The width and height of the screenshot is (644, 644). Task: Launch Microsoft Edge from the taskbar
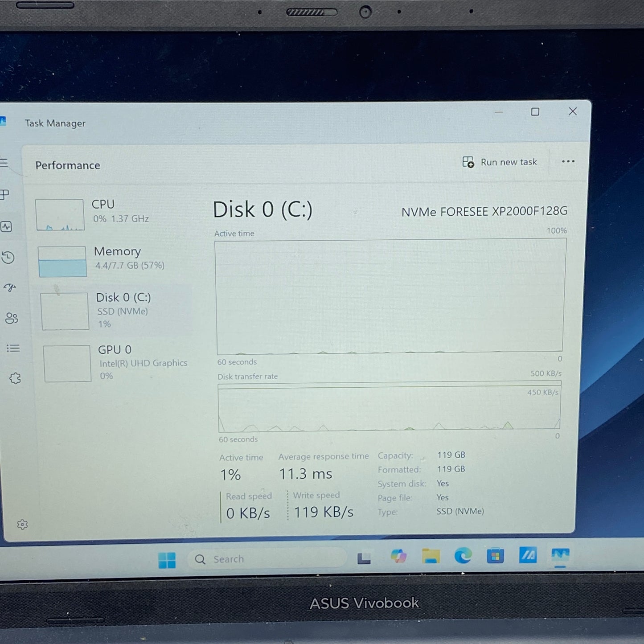pos(464,557)
